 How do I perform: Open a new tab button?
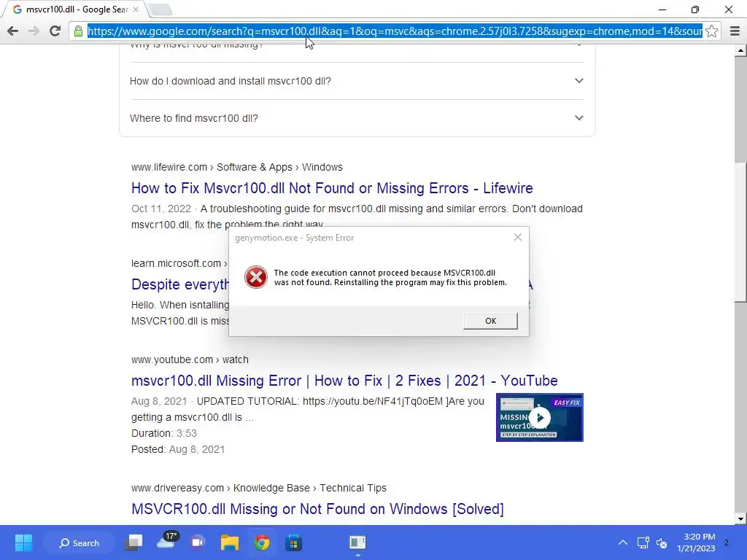point(160,9)
